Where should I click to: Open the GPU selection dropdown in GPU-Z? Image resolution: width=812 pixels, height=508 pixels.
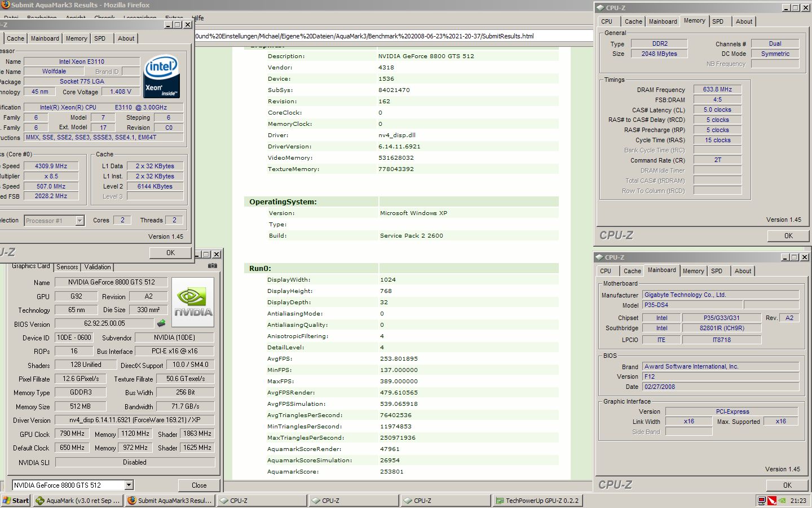click(x=129, y=485)
